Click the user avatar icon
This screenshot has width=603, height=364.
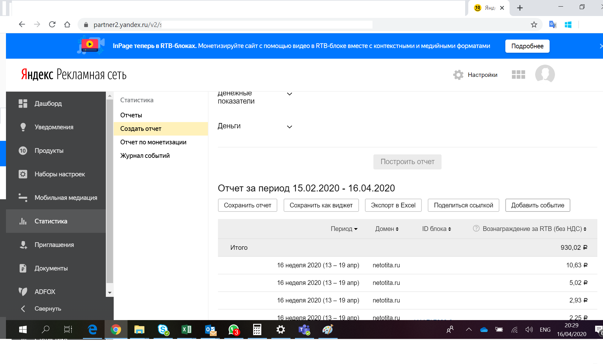click(x=545, y=74)
